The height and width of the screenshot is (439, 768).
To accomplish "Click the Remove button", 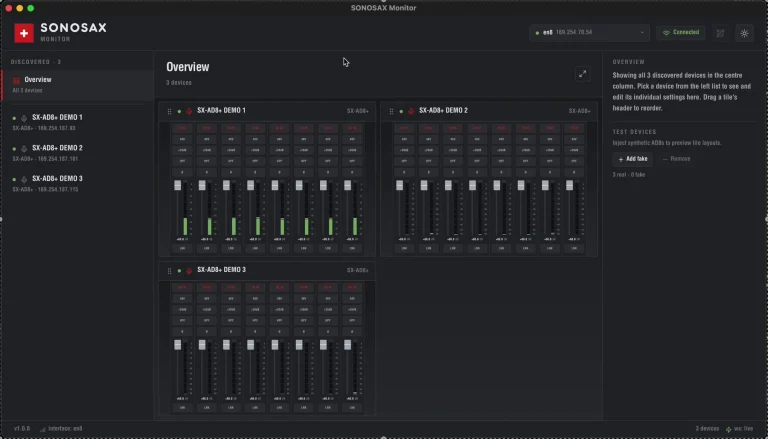I will pos(676,159).
